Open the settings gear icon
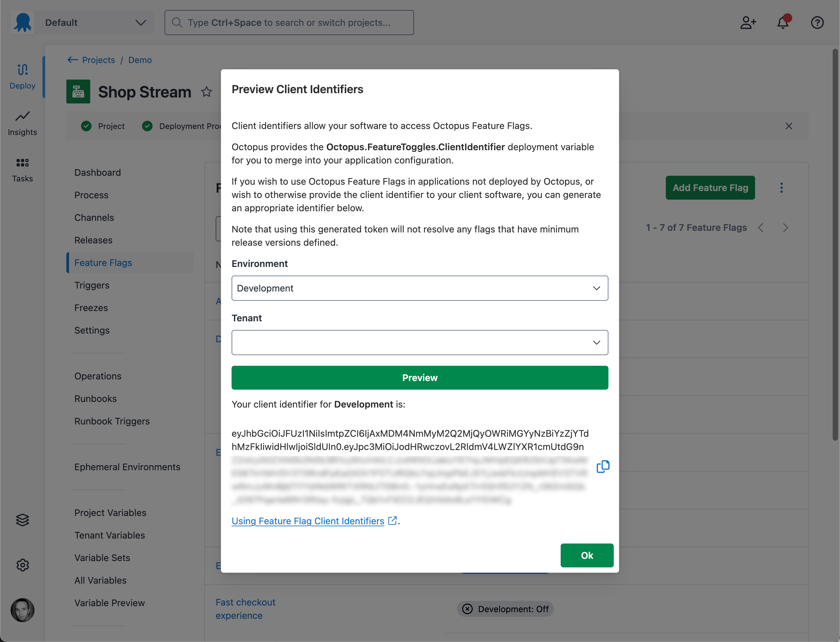 [x=23, y=565]
